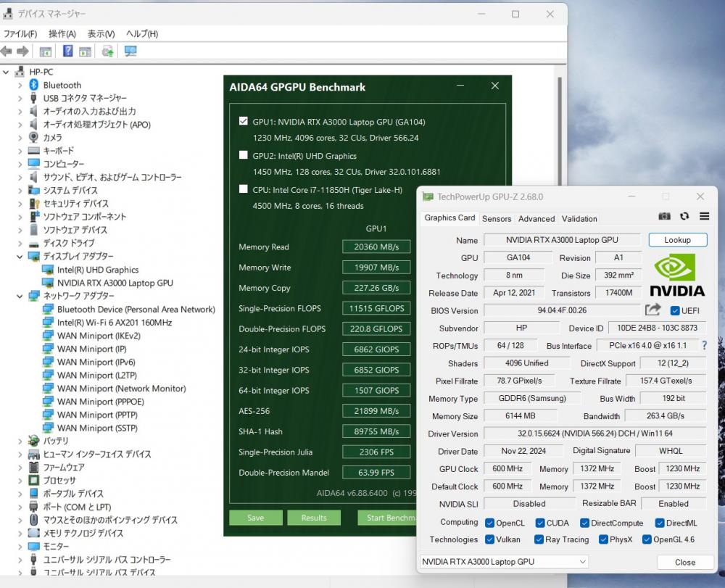Click the Lookup button
Viewport: 725px width, 588px height.
[x=677, y=240]
